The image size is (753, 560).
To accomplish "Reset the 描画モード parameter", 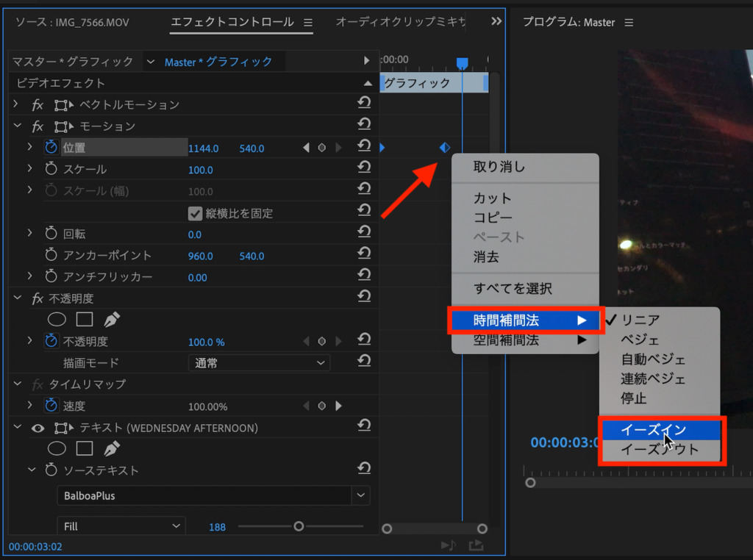I will (364, 362).
